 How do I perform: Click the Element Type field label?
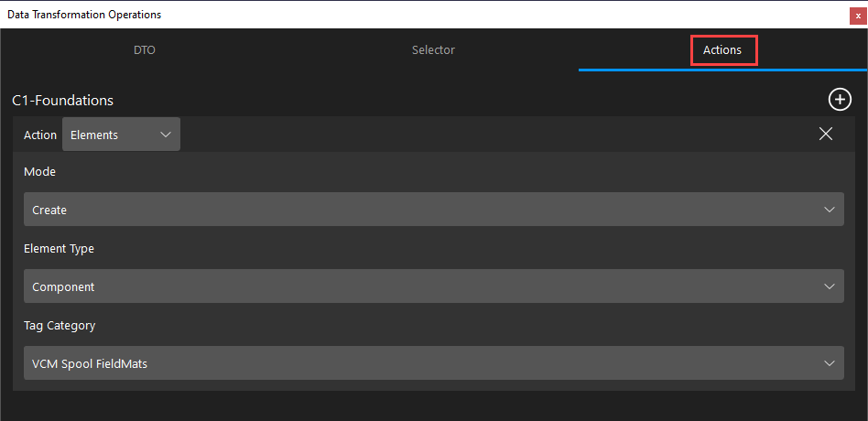click(x=59, y=249)
